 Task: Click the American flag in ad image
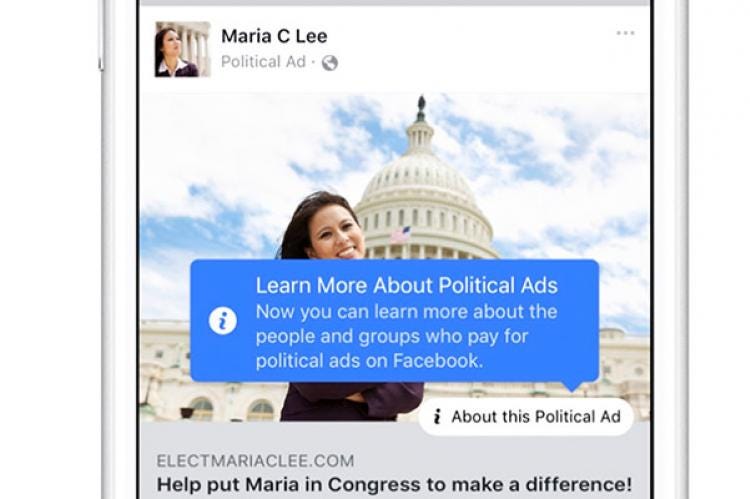click(x=401, y=234)
